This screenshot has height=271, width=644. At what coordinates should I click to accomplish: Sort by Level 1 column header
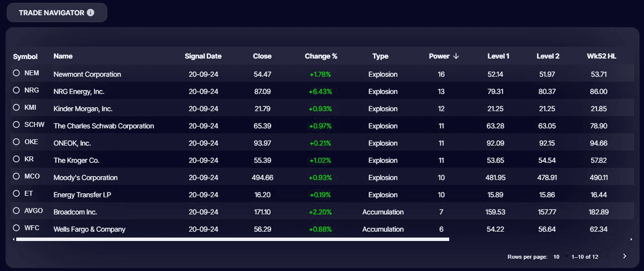[498, 56]
